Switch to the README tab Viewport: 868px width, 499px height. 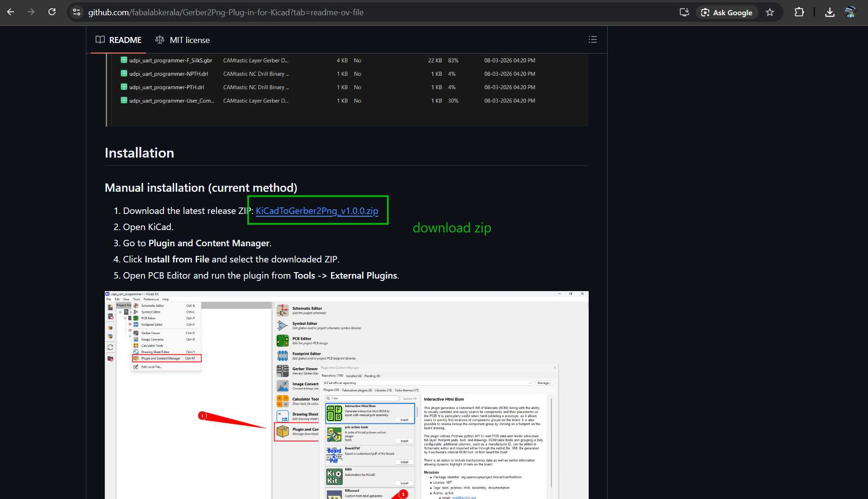[x=119, y=40]
